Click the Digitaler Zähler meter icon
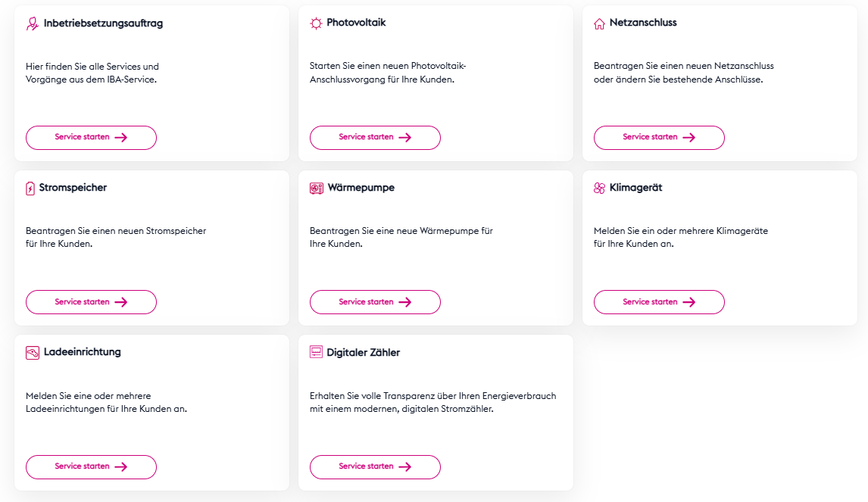This screenshot has height=502, width=868. coord(317,353)
